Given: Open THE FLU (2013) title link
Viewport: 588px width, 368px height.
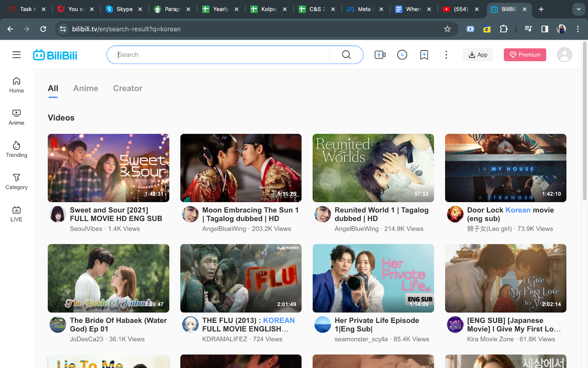Looking at the screenshot, I should click(x=248, y=325).
